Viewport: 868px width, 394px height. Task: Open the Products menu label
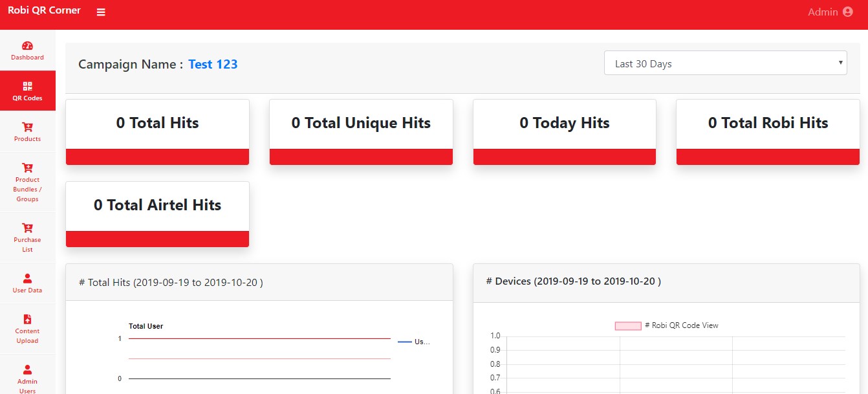tap(27, 139)
